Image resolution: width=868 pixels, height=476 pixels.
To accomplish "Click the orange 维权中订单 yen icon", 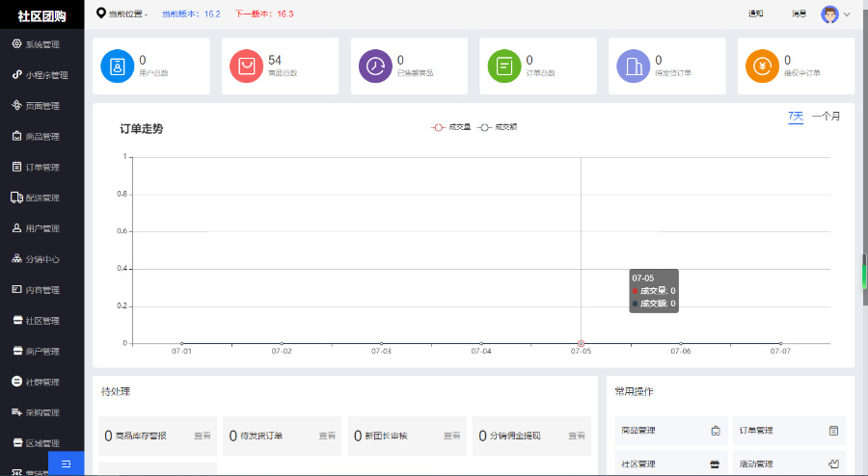I will coord(763,66).
